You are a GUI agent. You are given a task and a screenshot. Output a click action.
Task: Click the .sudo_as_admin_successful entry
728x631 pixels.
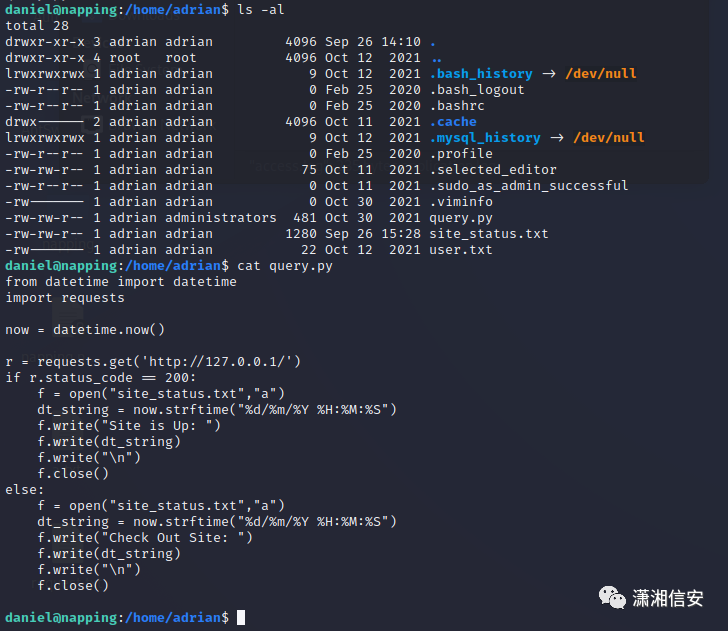tap(529, 186)
